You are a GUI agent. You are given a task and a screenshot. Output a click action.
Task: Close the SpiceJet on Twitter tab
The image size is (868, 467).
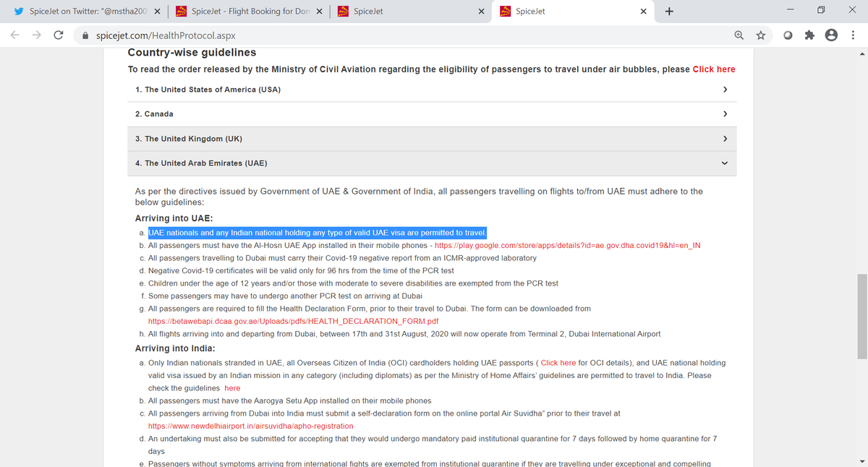point(157,12)
